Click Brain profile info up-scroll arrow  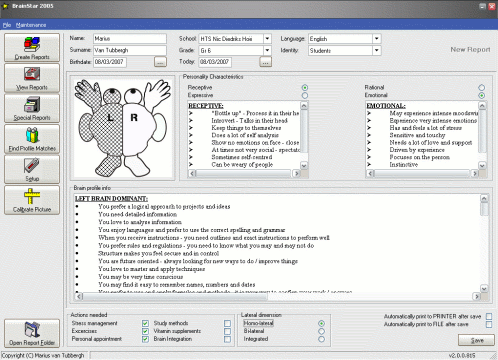[x=484, y=198]
